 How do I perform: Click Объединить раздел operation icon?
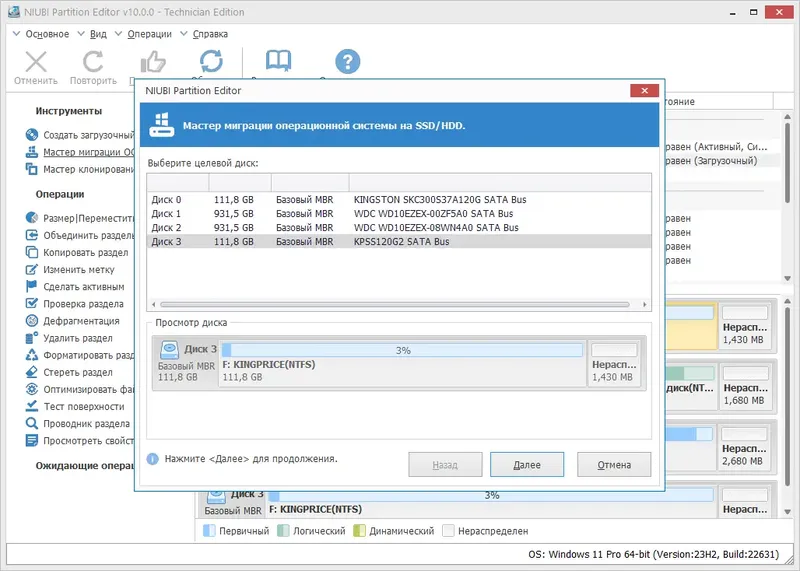click(x=32, y=235)
